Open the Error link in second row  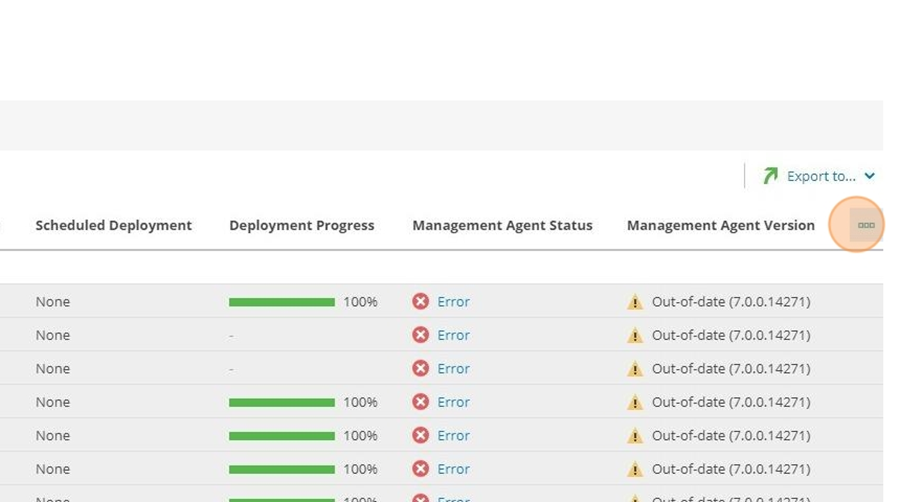pos(453,335)
